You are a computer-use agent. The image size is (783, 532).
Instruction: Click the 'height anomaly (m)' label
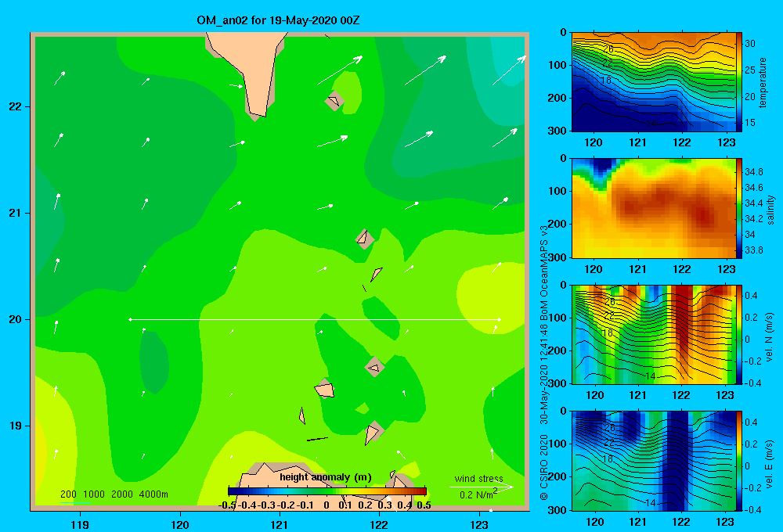326,477
